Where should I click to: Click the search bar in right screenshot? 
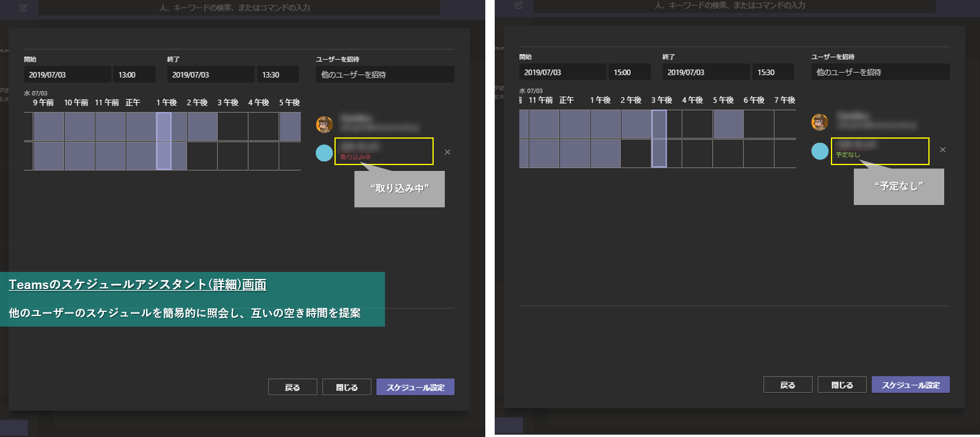tap(735, 5)
